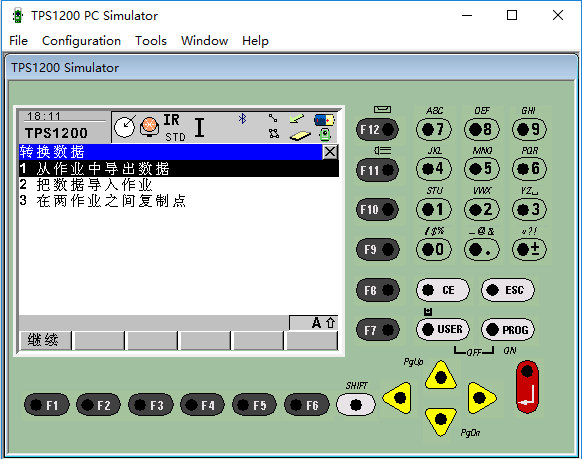Click the decimal point key

(x=482, y=249)
